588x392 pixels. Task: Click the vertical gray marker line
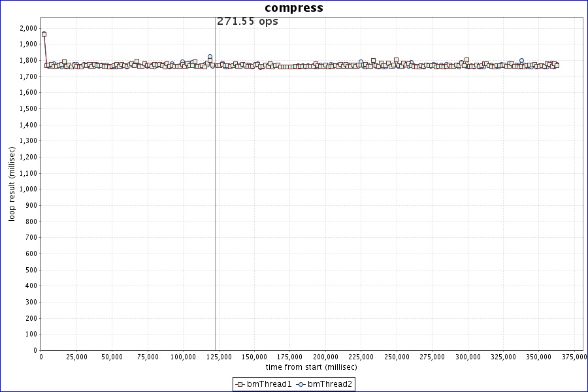(x=215, y=196)
